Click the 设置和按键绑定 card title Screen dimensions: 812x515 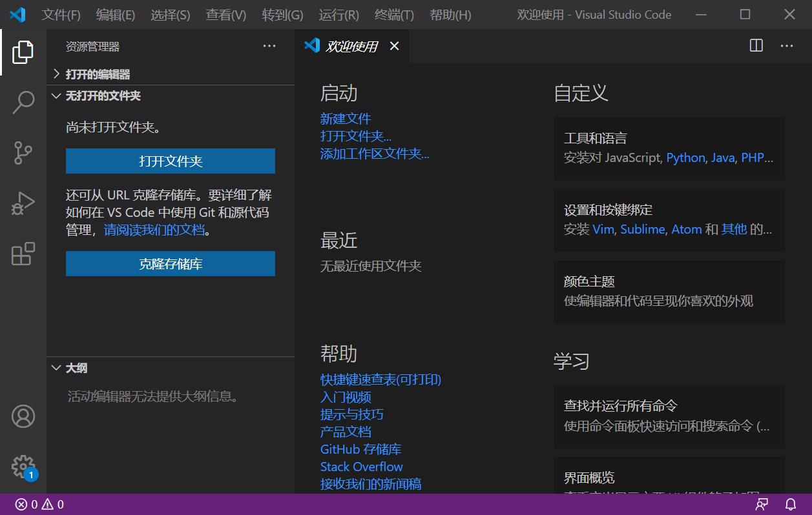point(608,210)
